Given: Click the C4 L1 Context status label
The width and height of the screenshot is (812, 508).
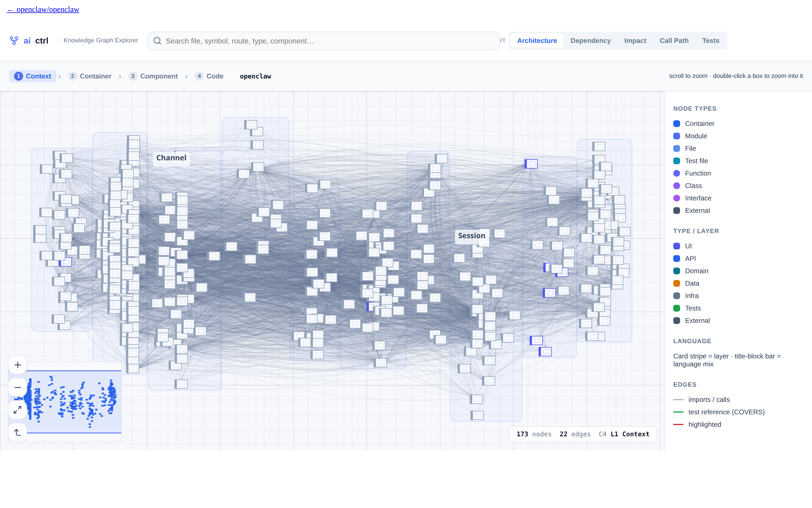Looking at the screenshot, I should tap(624, 434).
